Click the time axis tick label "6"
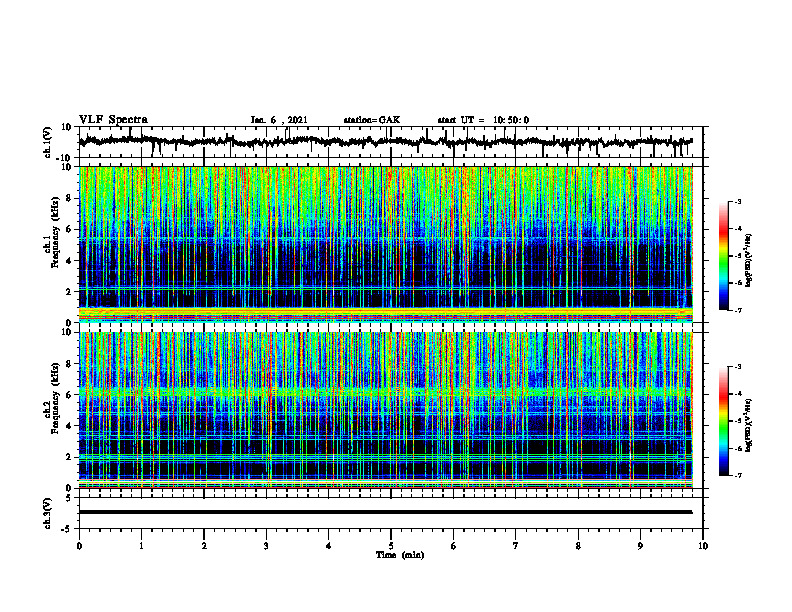 point(454,546)
